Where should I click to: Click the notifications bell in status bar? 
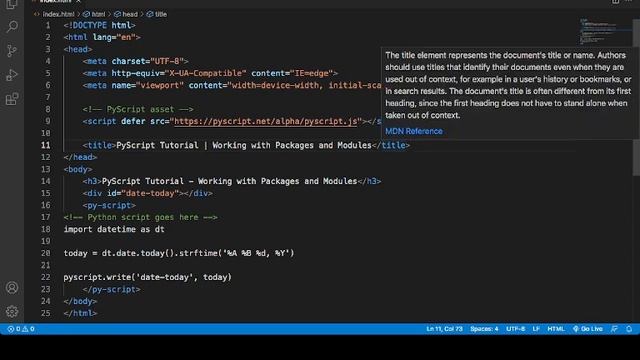pyautogui.click(x=629, y=329)
